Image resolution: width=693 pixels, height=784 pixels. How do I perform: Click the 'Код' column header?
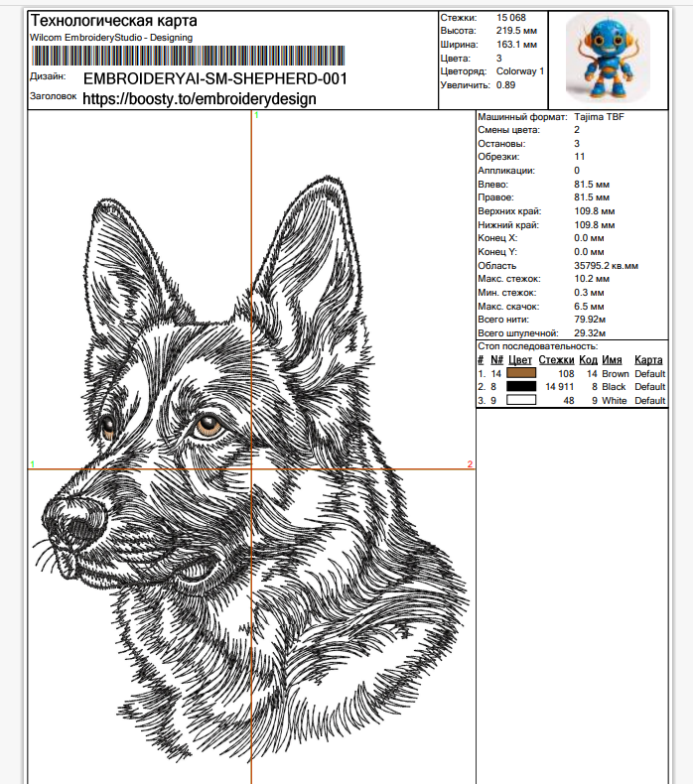tap(588, 360)
